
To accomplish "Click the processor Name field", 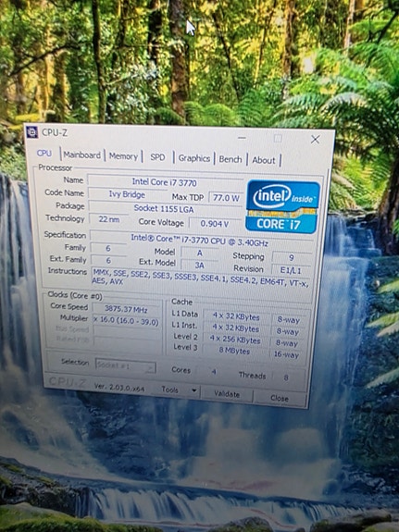I will 165,182.
